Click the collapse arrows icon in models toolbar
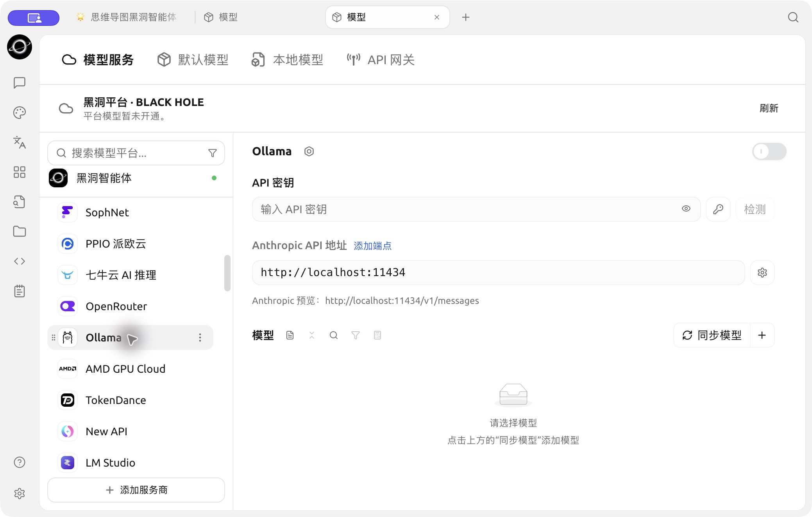Screen dimensions: 812x517 pyautogui.click(x=312, y=335)
